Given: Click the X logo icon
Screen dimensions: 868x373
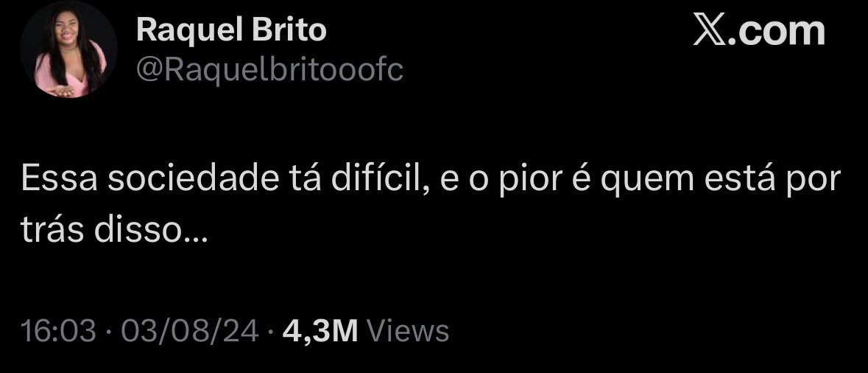Looking at the screenshot, I should pyautogui.click(x=708, y=30).
